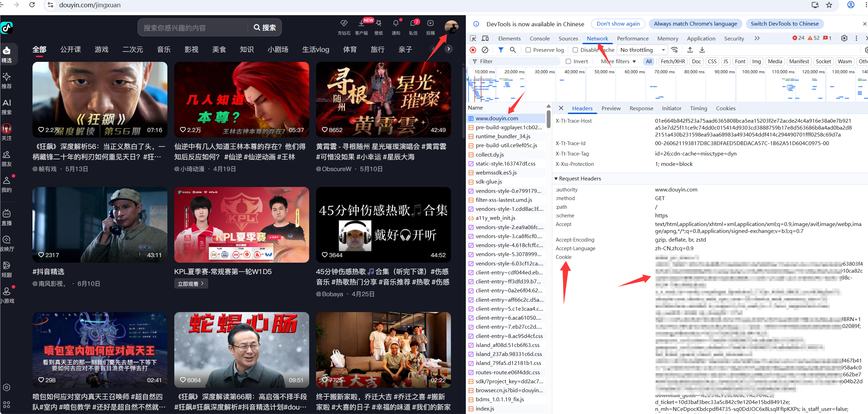Click the request list scrollbar thumb
The image size is (868, 414).
coord(548,119)
